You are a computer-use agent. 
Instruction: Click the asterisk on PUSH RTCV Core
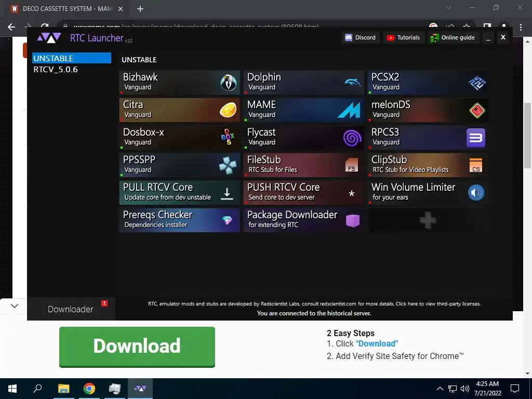(352, 193)
